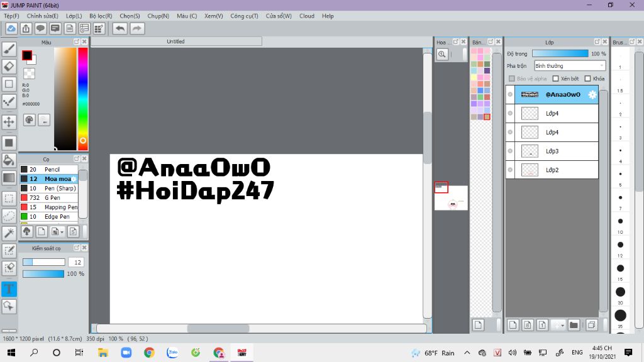Select the filled rectangle Fill tool
The width and height of the screenshot is (644, 362).
click(9, 143)
